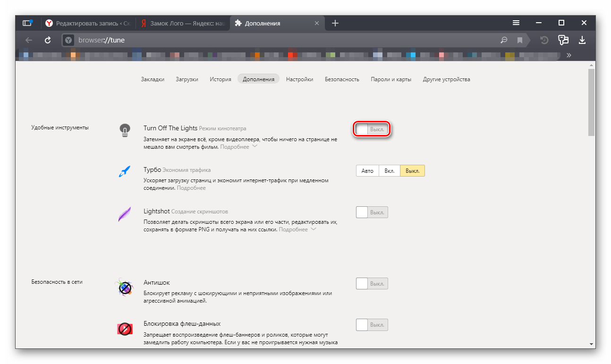The height and width of the screenshot is (364, 611).
Task: Set Турбо mode to Вкл.
Action: tap(390, 171)
